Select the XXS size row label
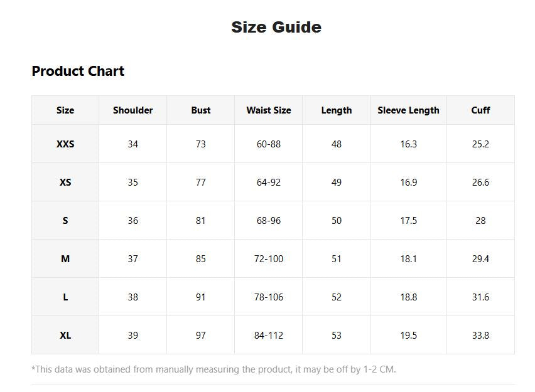535x392 pixels. tap(65, 144)
